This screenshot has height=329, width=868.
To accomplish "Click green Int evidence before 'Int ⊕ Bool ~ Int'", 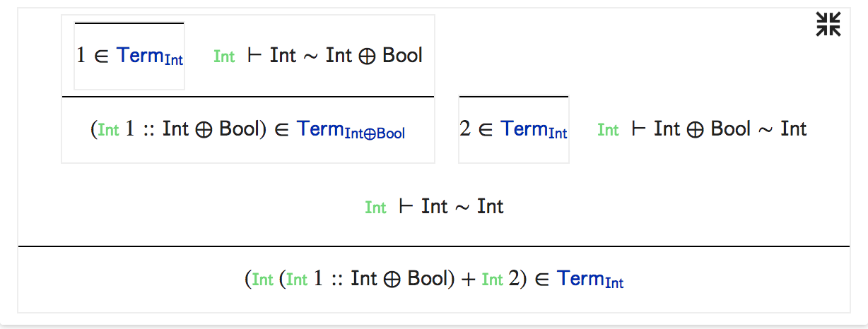I will point(608,131).
